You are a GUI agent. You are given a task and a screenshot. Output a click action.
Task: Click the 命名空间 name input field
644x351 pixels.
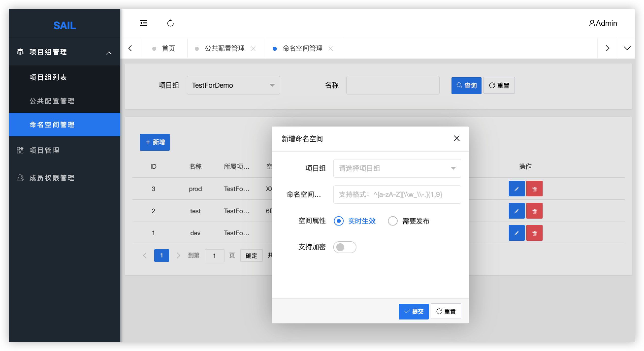[397, 194]
